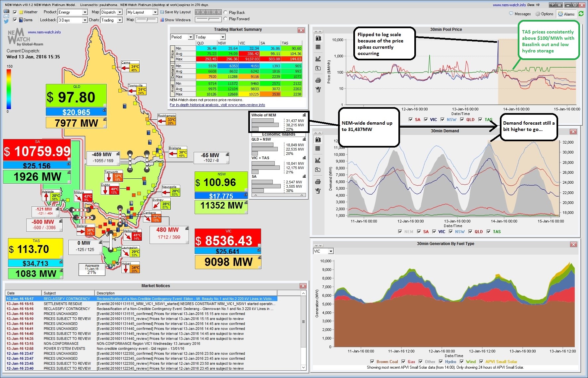
Task: Click the camera capture icon top-left
Action: pyautogui.click(x=6, y=11)
